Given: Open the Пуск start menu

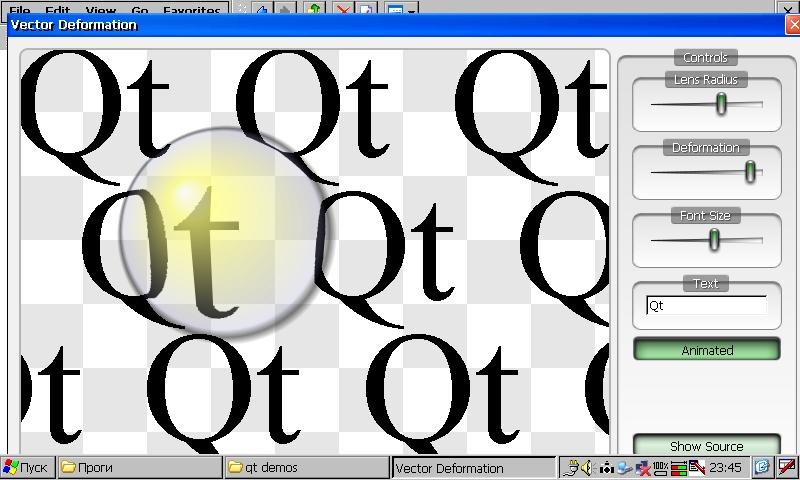Looking at the screenshot, I should click(x=28, y=467).
